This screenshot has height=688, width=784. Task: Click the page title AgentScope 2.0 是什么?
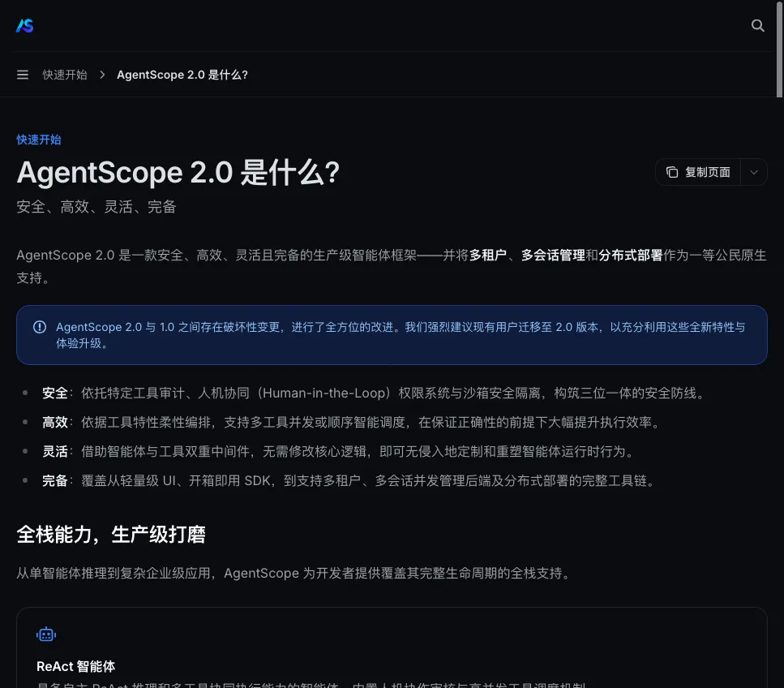click(x=178, y=173)
